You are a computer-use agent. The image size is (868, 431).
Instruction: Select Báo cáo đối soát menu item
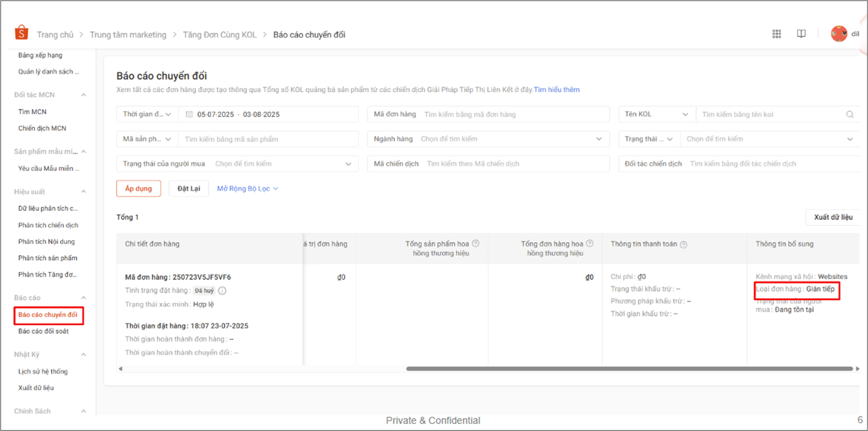pos(44,331)
